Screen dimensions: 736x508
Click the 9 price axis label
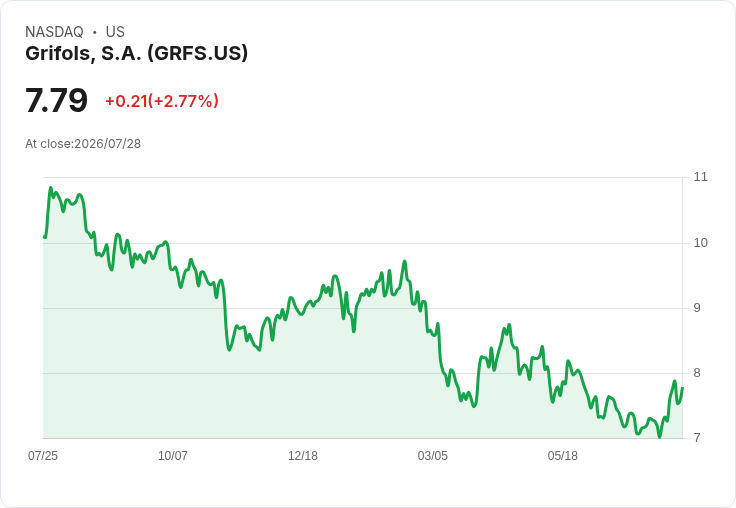(x=697, y=308)
